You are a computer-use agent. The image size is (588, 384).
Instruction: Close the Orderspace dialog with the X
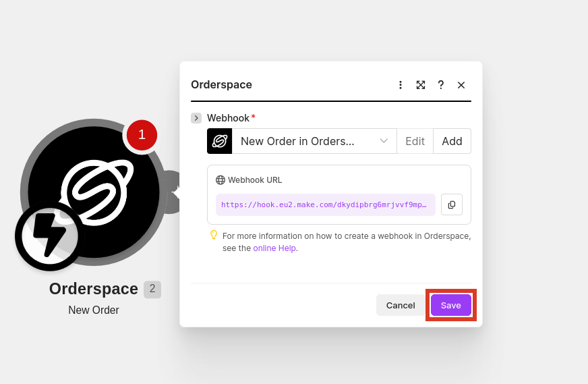tap(461, 85)
